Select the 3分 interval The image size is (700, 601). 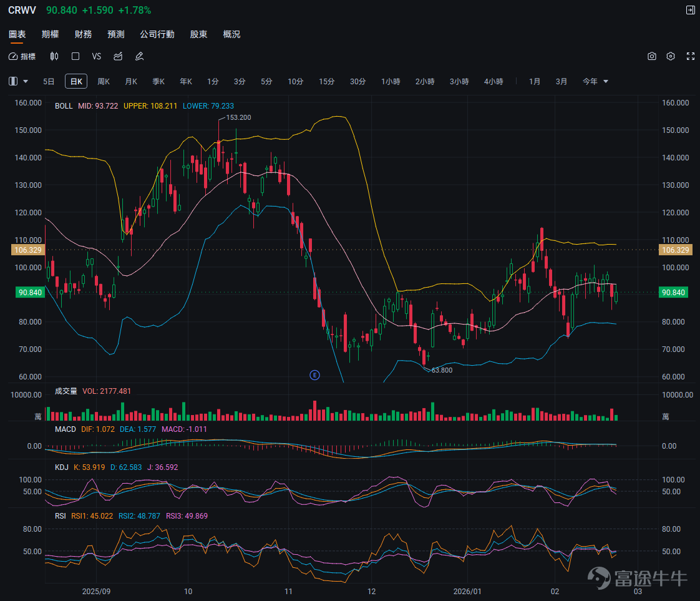(240, 81)
